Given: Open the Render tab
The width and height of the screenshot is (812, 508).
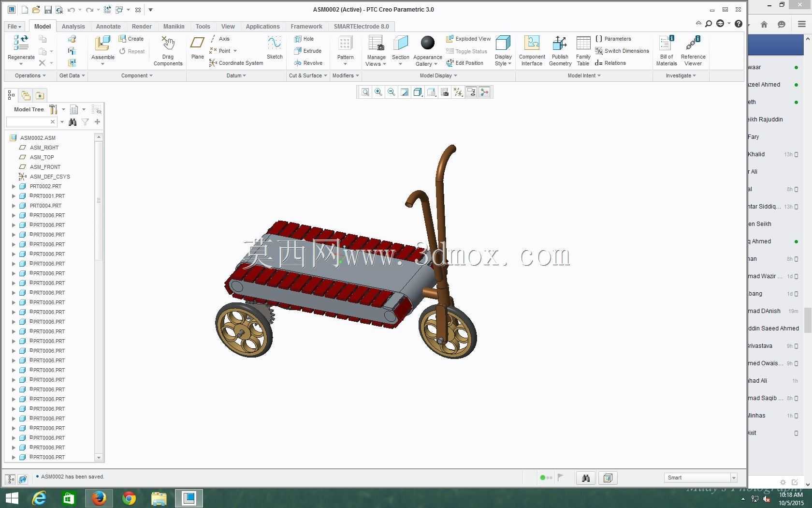Looking at the screenshot, I should click(x=142, y=27).
